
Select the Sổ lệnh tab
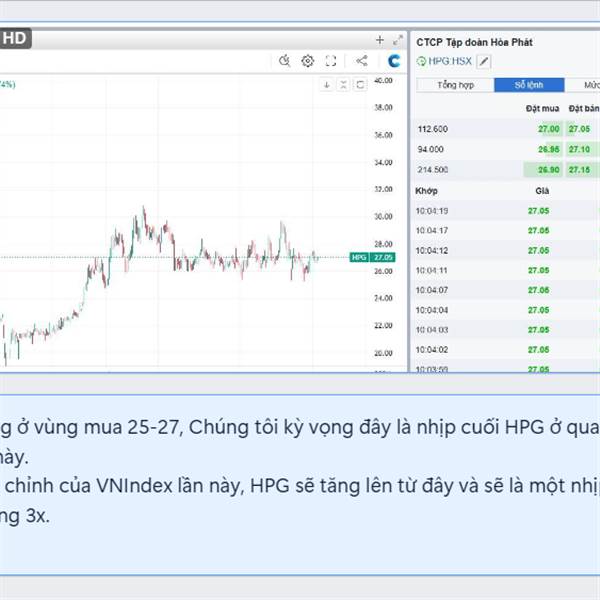click(529, 85)
